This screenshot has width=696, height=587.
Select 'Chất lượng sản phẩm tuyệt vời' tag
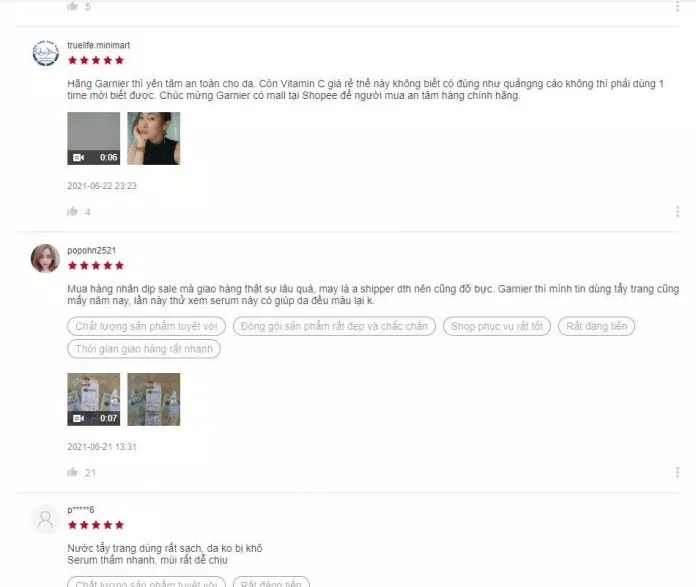146,326
